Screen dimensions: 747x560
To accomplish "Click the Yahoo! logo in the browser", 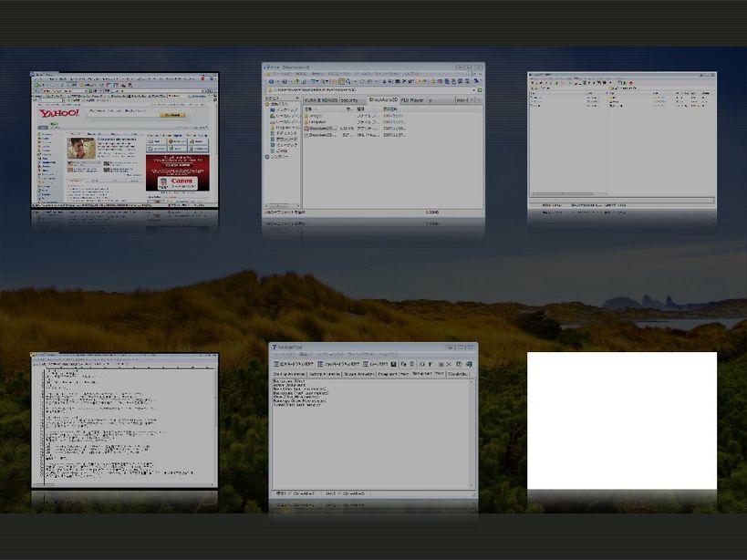I will tap(59, 113).
